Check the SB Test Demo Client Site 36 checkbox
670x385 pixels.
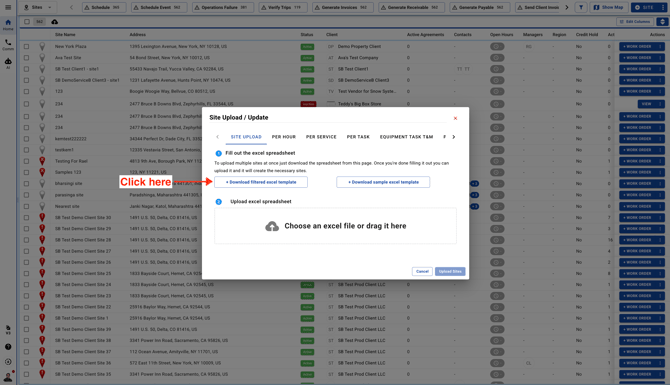coord(26,363)
